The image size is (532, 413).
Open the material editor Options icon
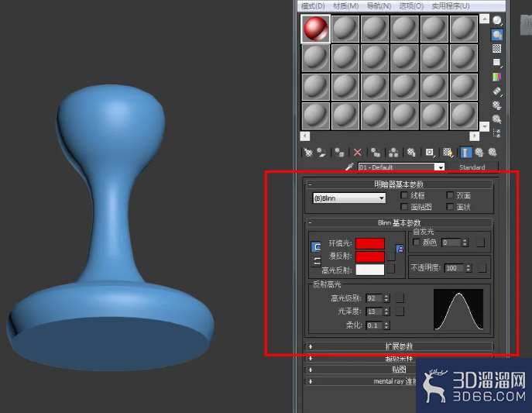[496, 105]
